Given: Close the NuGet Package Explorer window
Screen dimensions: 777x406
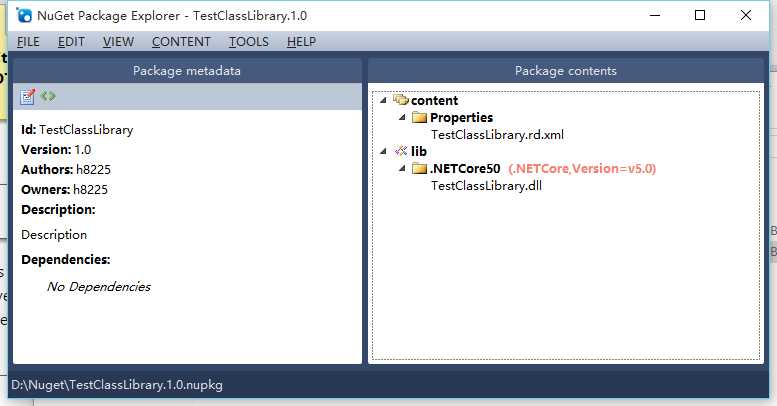Looking at the screenshot, I should (746, 15).
